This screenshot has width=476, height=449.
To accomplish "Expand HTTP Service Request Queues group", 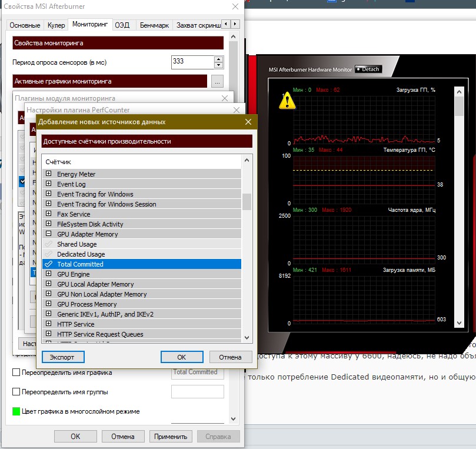I will tap(48, 334).
